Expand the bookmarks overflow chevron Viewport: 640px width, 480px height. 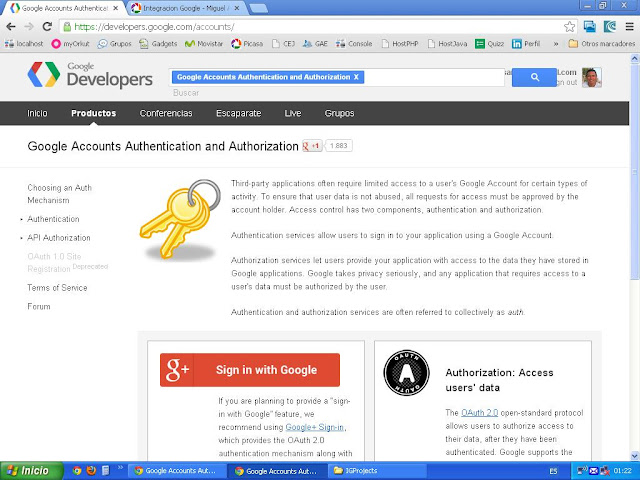(556, 44)
